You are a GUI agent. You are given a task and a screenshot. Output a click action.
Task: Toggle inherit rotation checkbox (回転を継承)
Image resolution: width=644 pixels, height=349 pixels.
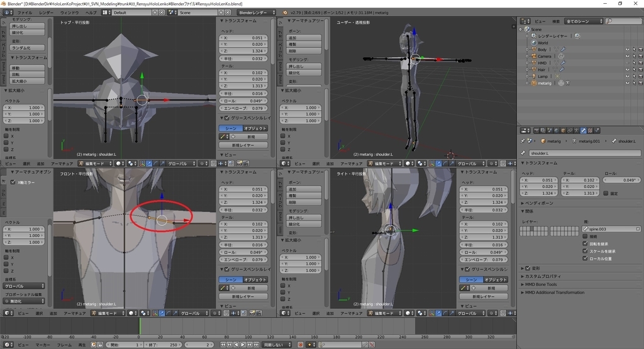tap(586, 244)
